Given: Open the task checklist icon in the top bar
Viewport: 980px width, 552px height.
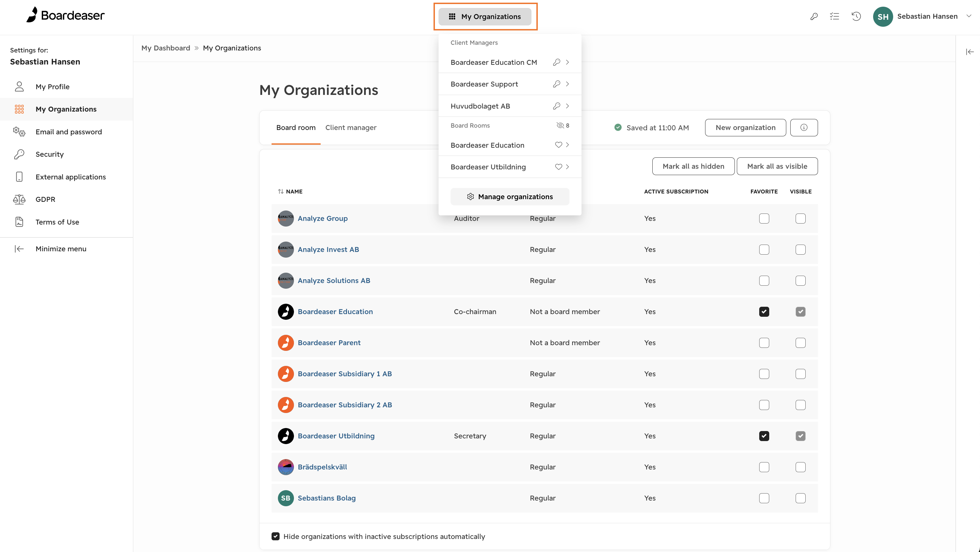Looking at the screenshot, I should 834,16.
